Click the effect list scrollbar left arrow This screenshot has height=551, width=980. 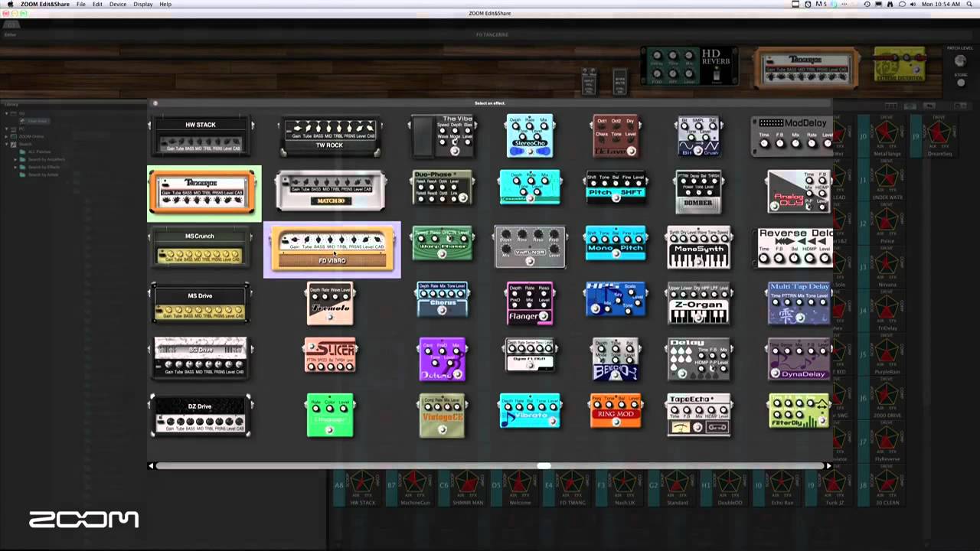(x=151, y=465)
